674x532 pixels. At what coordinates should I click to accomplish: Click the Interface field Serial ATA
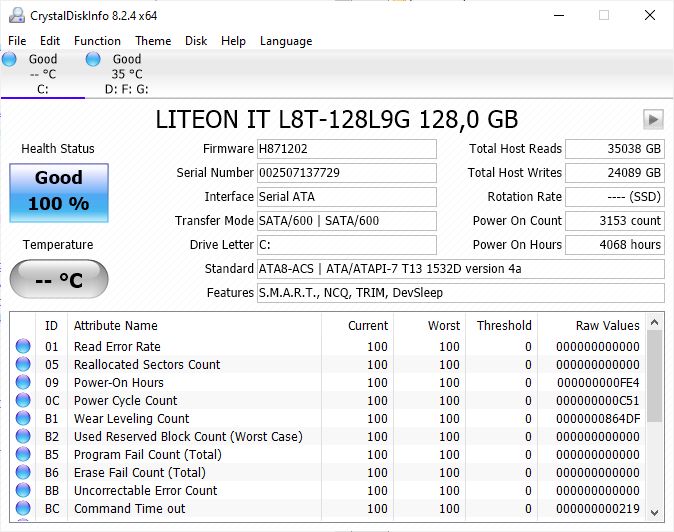coord(346,197)
